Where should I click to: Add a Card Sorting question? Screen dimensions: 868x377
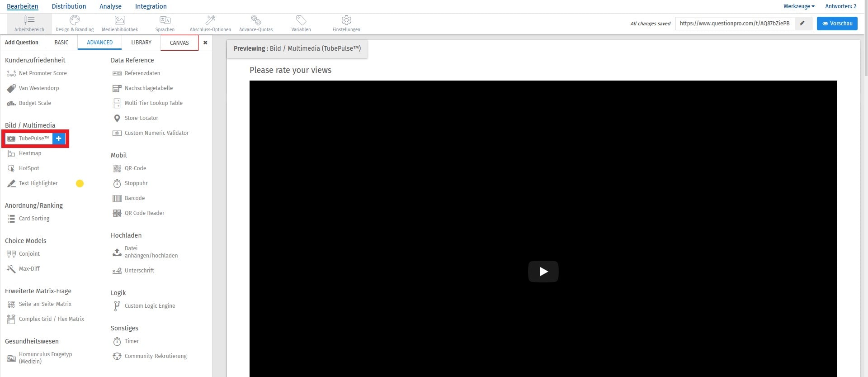pos(28,219)
